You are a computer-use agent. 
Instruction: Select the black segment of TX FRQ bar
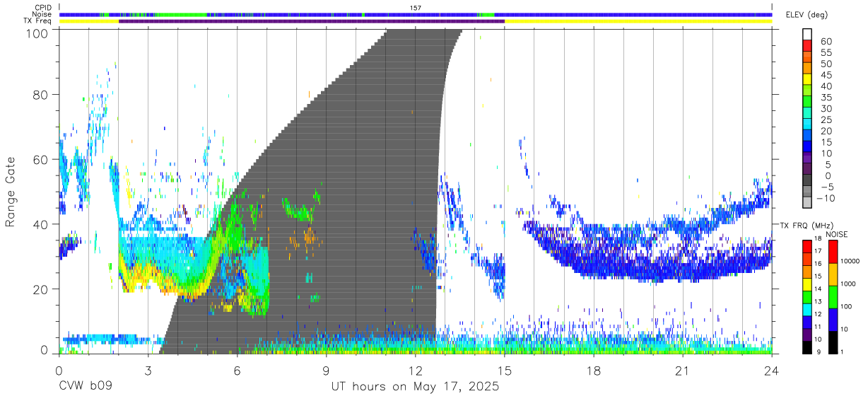pos(808,347)
